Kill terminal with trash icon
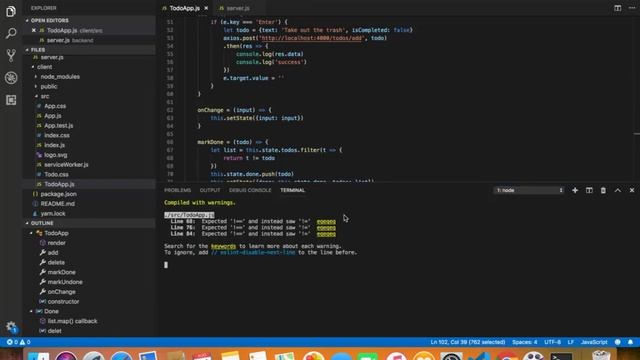 pos(603,190)
